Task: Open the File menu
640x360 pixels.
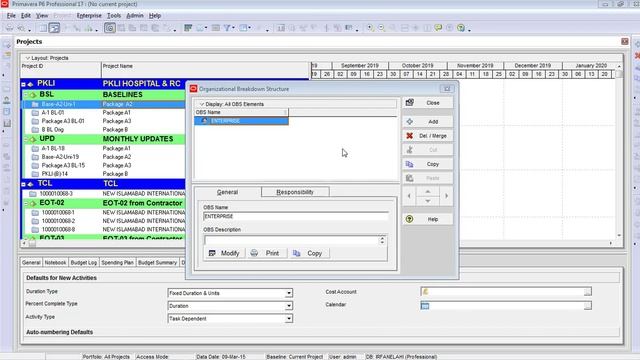Action: [x=11, y=16]
